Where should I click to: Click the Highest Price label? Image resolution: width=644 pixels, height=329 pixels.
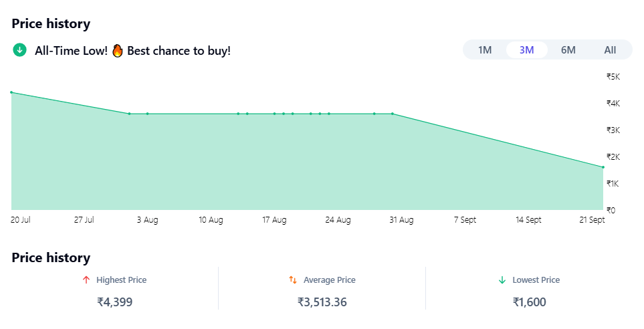(121, 280)
